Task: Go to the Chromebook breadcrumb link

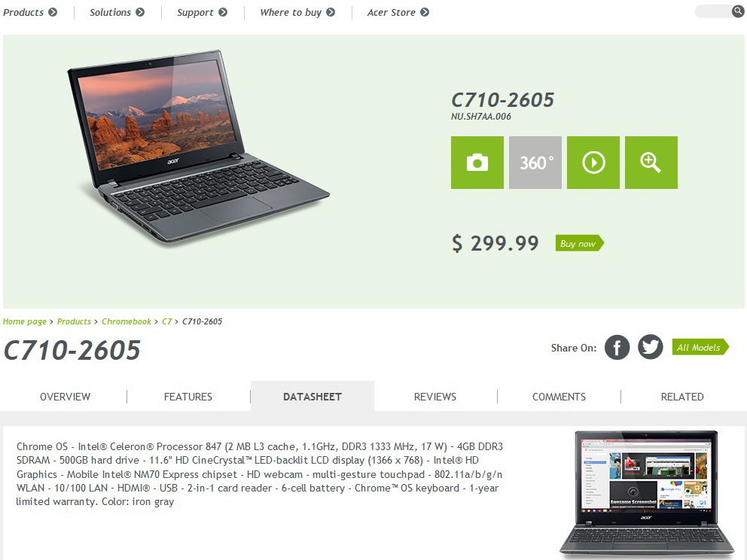Action: point(127,321)
